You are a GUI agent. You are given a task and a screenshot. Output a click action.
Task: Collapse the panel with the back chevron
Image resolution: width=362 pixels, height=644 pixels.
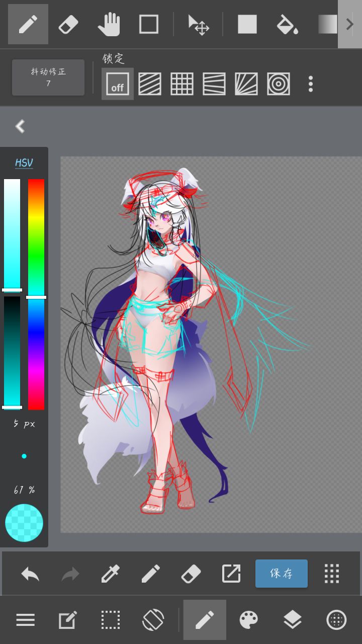(x=20, y=126)
